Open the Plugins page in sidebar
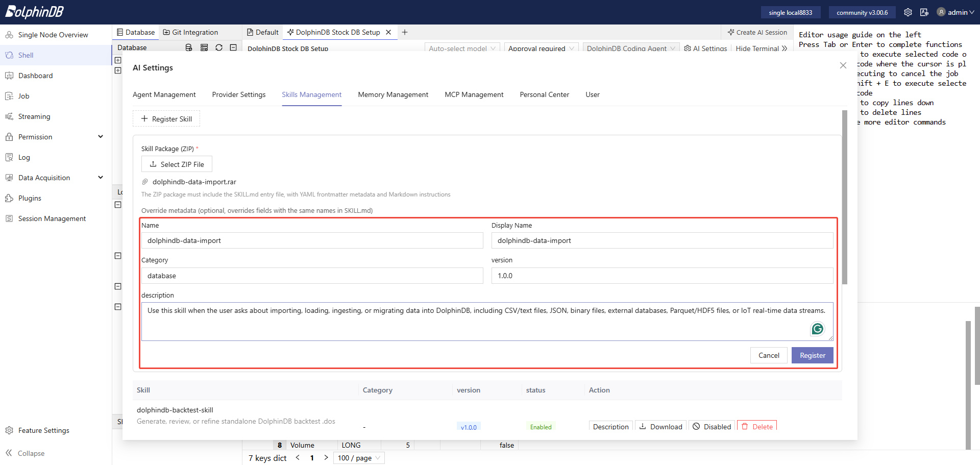This screenshot has width=980, height=465. pos(56,198)
